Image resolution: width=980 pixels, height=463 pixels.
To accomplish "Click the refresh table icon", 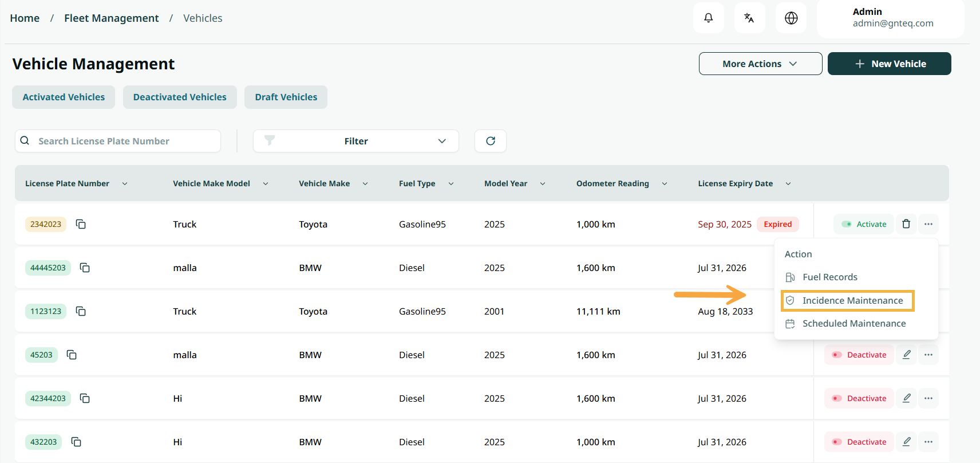I will click(491, 141).
